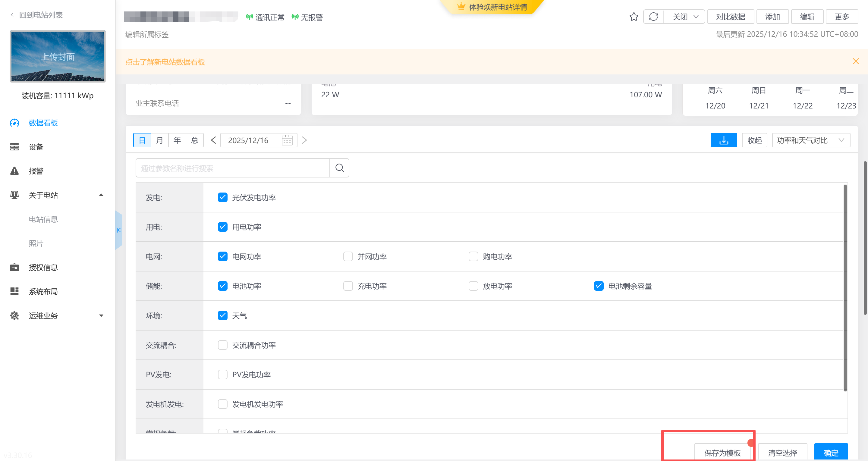Image resolution: width=868 pixels, height=461 pixels.
Task: Click the search magnifier icon
Action: click(x=339, y=168)
